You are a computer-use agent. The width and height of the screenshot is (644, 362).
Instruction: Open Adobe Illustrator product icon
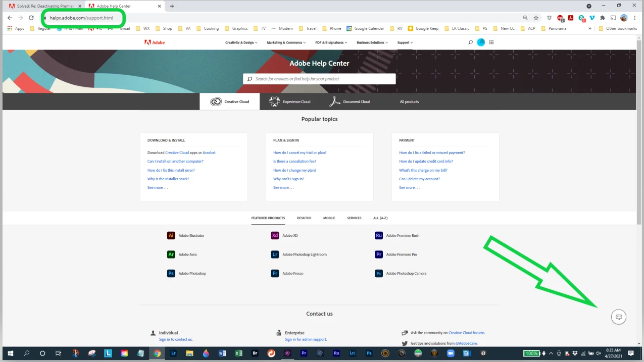pyautogui.click(x=171, y=235)
